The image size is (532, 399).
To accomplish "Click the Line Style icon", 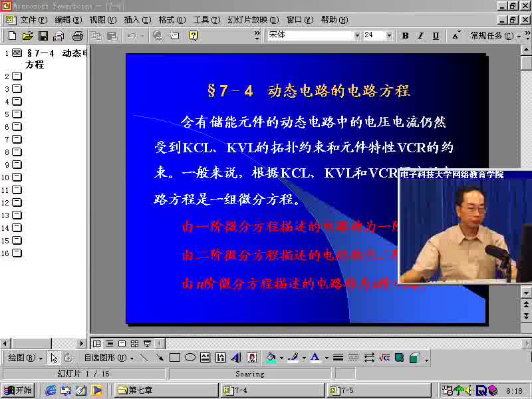I will 338,357.
